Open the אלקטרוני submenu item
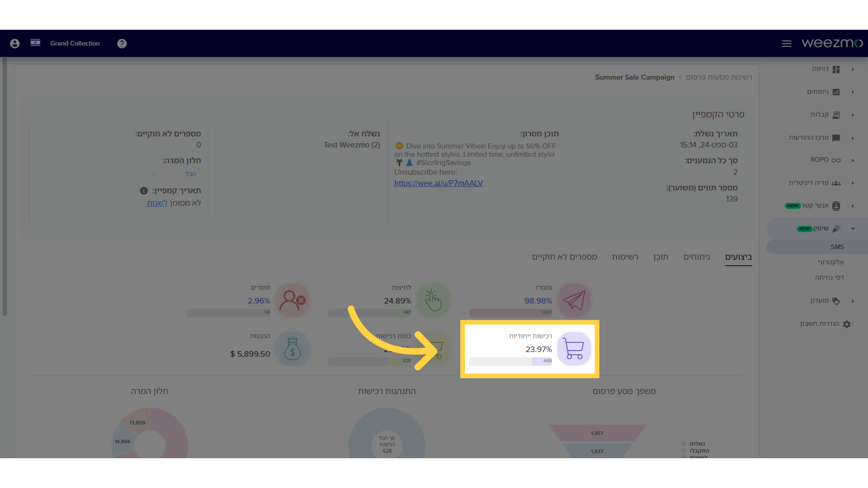868x488 pixels. coord(831,262)
